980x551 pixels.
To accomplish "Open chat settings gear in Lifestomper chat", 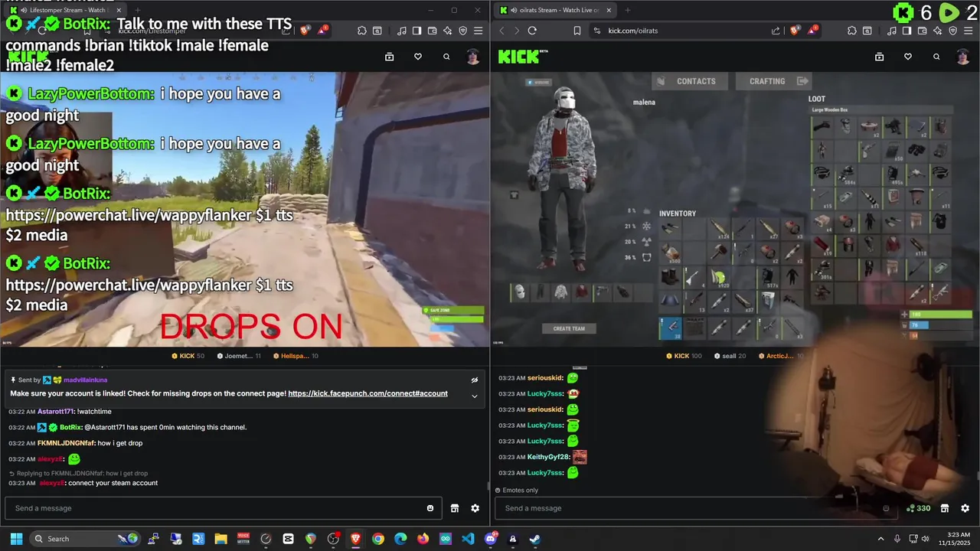I will pos(475,508).
